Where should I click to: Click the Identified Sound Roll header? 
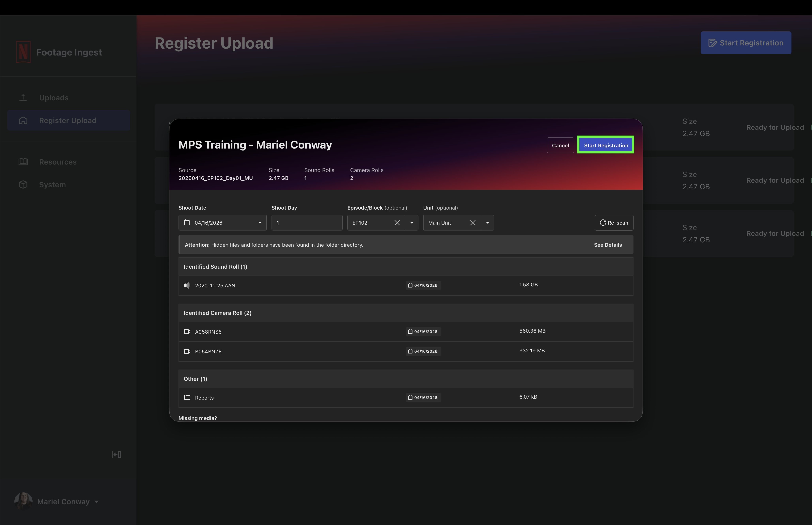point(406,267)
